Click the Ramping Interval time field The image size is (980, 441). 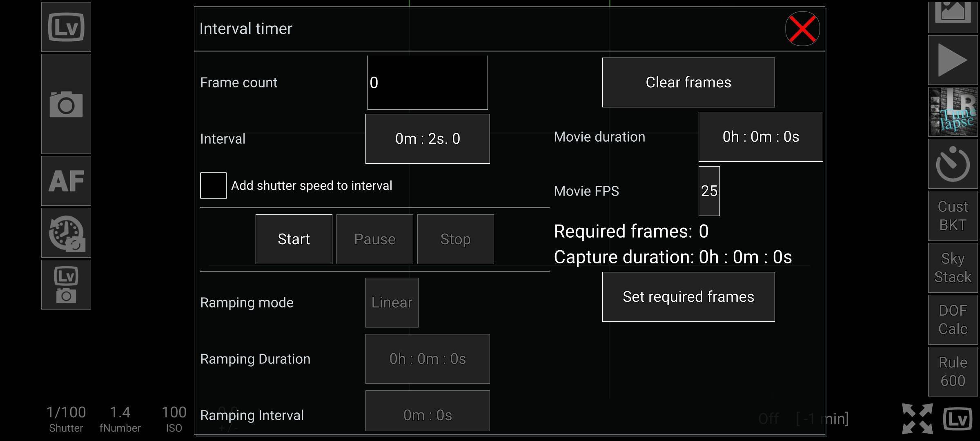point(427,414)
